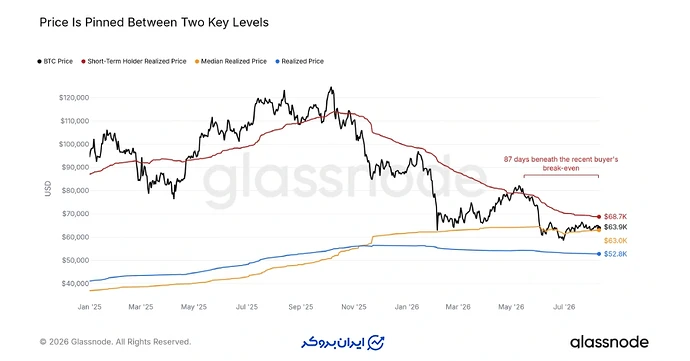The height and width of the screenshot is (361, 690).
Task: Click the Iran Broker logo icon
Action: 376,343
